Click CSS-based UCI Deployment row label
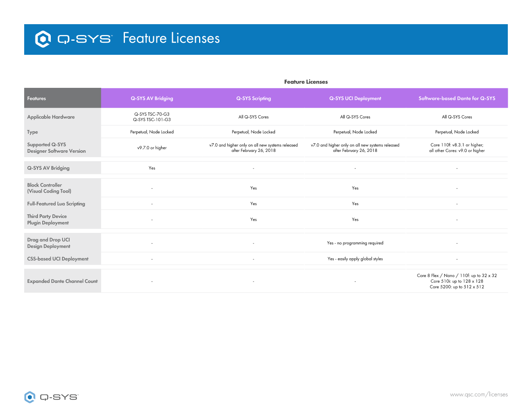This screenshot has height=411, width=532. (58, 259)
